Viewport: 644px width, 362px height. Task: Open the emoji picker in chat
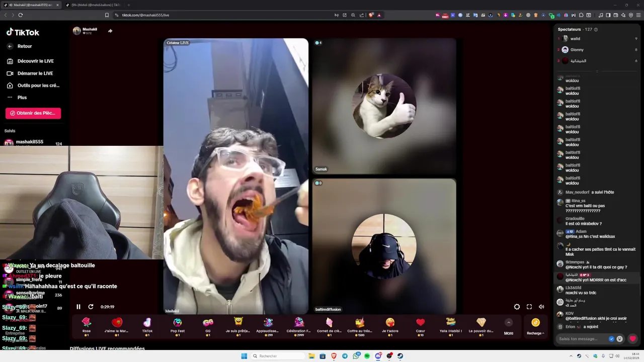[619, 339]
